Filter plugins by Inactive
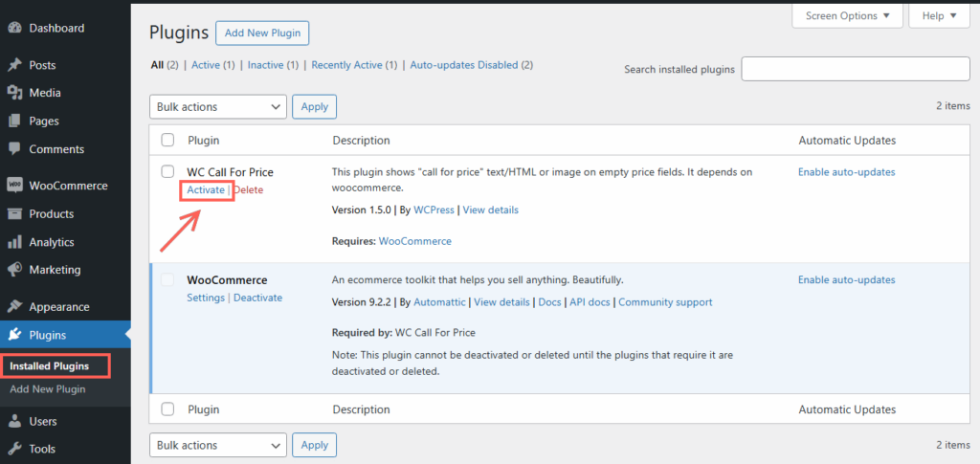 pyautogui.click(x=265, y=65)
